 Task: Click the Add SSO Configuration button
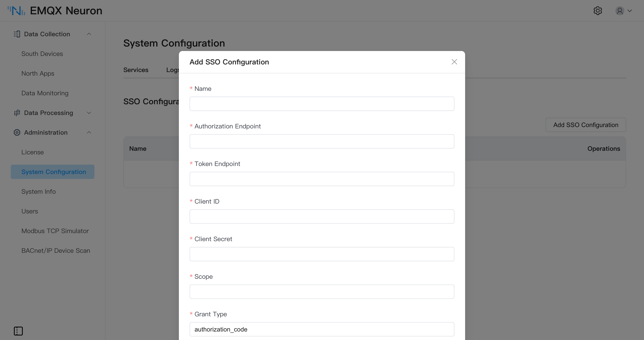click(x=586, y=125)
